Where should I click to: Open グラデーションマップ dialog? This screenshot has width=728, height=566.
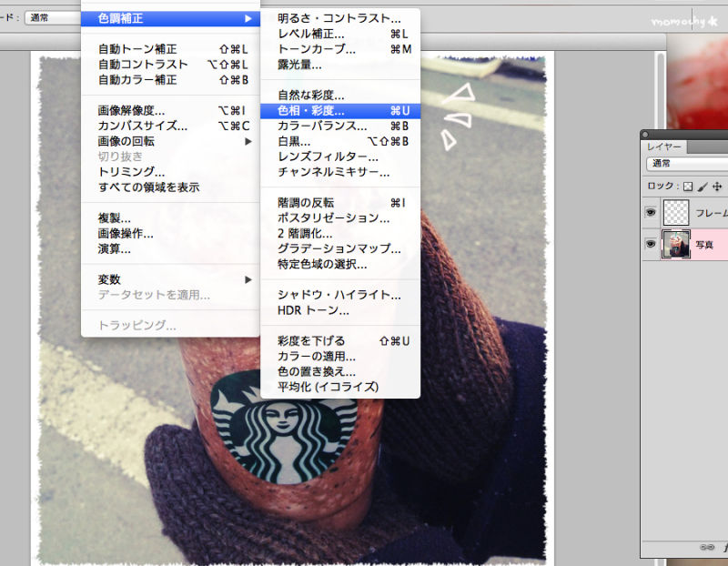click(x=340, y=248)
